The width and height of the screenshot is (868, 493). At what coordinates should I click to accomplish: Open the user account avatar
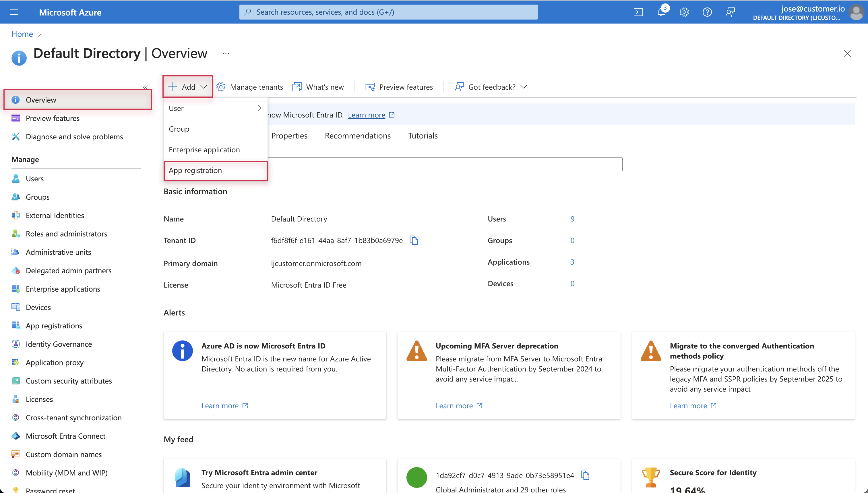(856, 13)
